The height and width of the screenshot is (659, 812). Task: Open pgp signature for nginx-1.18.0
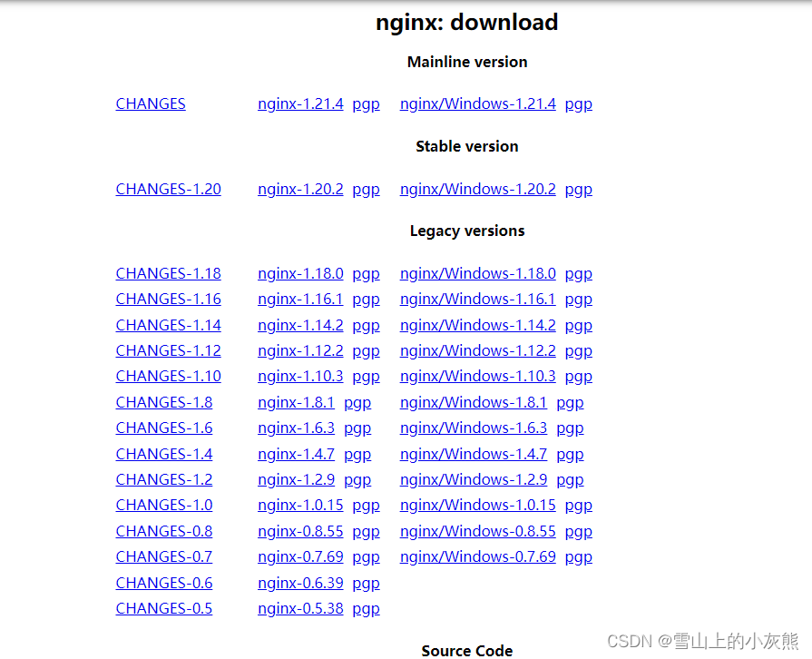click(x=366, y=274)
